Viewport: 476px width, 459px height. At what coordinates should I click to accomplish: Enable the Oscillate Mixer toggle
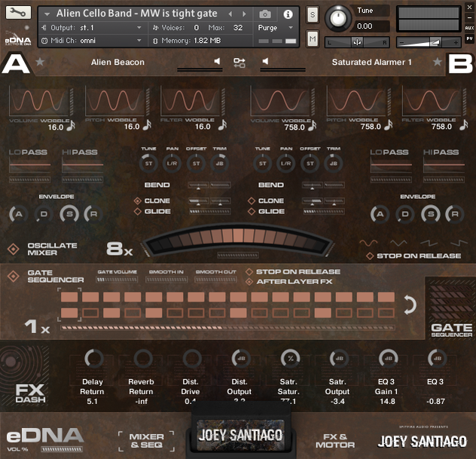(13, 249)
